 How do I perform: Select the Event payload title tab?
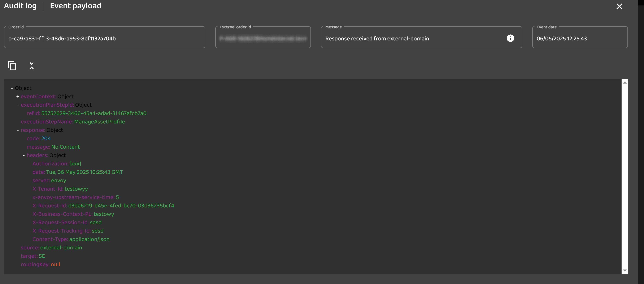pyautogui.click(x=75, y=6)
